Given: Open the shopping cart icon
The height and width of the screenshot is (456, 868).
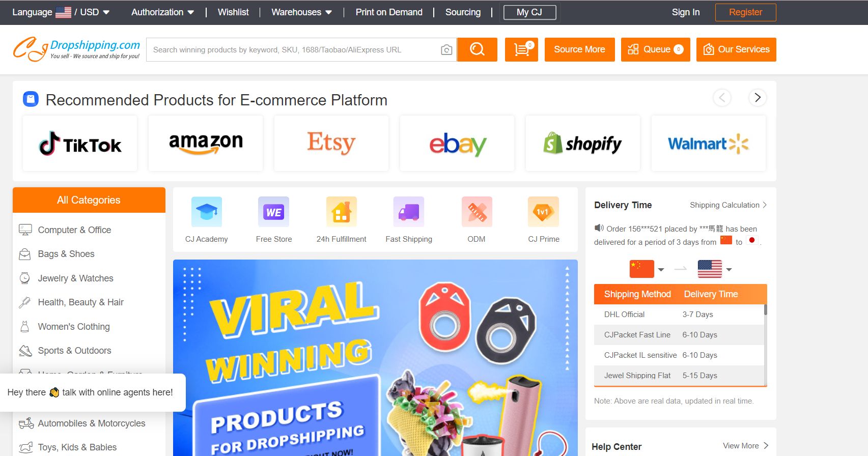Looking at the screenshot, I should pyautogui.click(x=521, y=49).
